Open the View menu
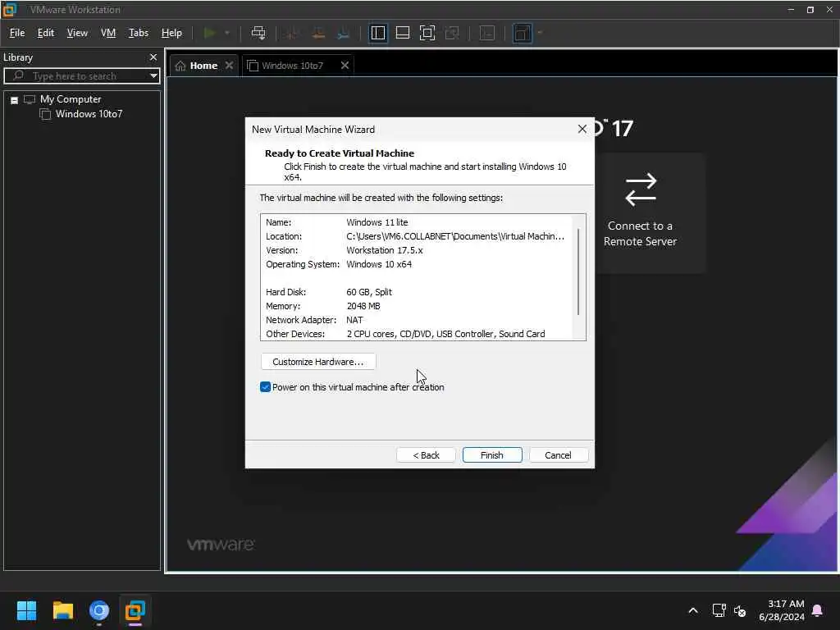 point(77,33)
